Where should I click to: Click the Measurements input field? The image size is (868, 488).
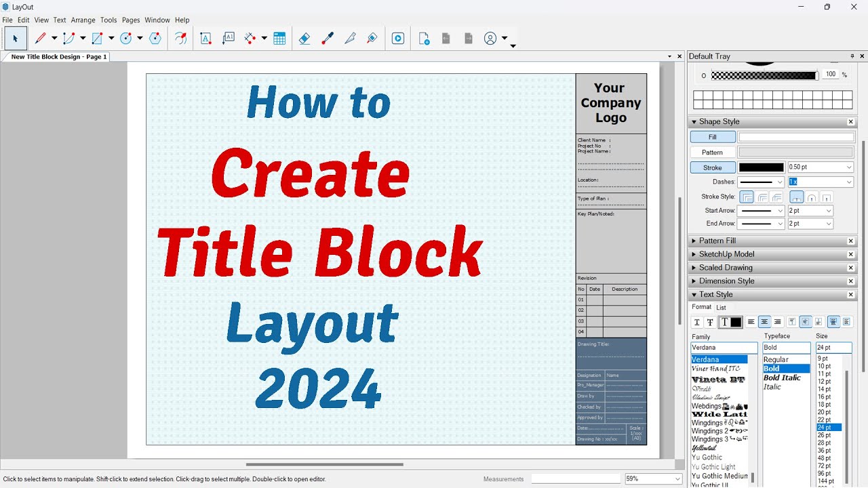point(576,479)
